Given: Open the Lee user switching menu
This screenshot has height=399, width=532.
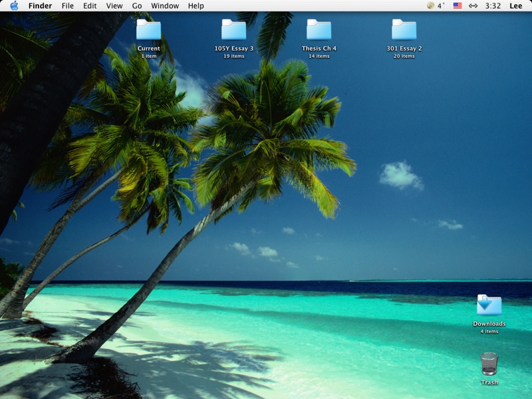Looking at the screenshot, I should coord(515,6).
